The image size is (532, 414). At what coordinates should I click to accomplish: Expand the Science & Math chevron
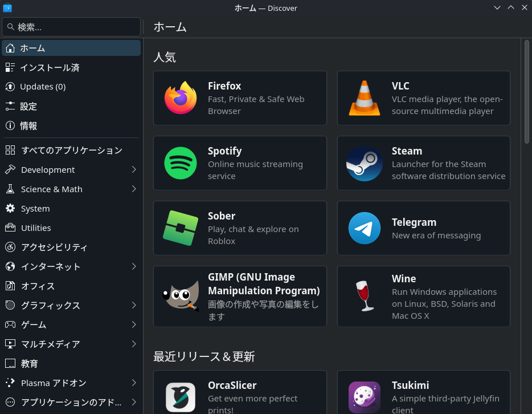pos(134,189)
